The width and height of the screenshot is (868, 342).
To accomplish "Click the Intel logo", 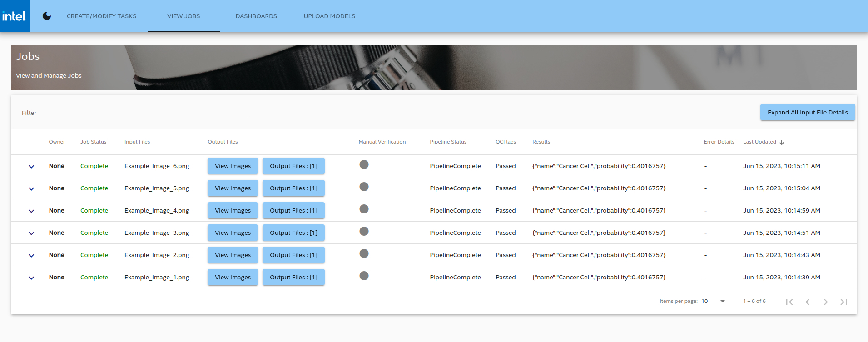I will (x=15, y=16).
